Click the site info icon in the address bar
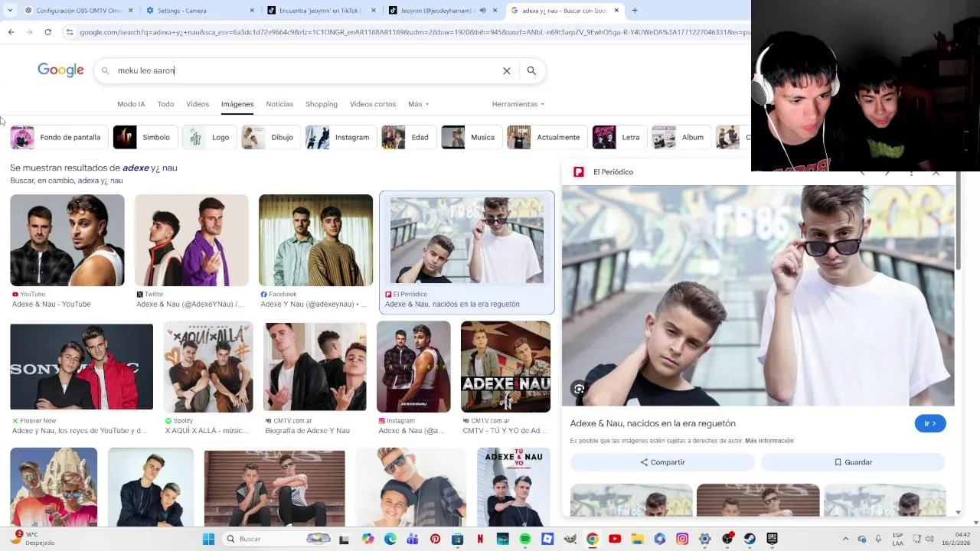The width and height of the screenshot is (980, 551). click(x=70, y=32)
